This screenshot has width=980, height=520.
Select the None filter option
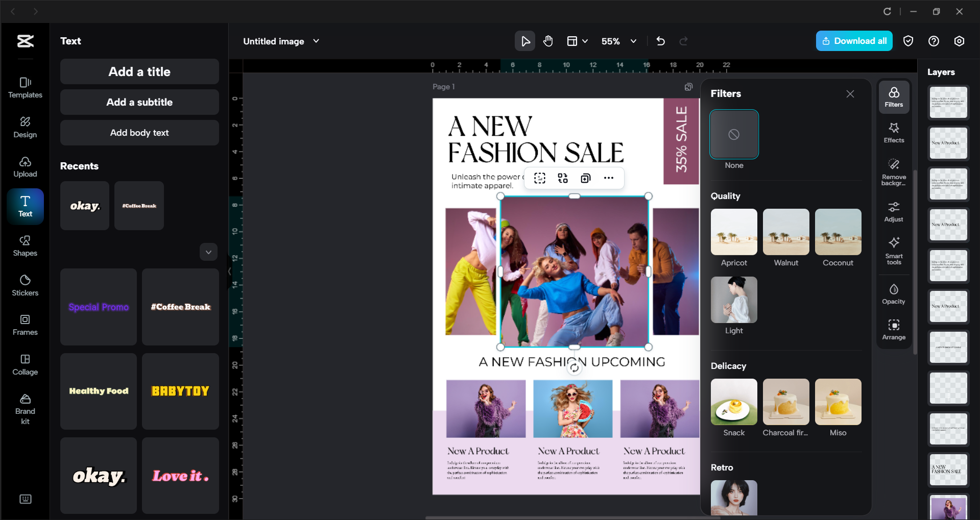click(x=734, y=134)
